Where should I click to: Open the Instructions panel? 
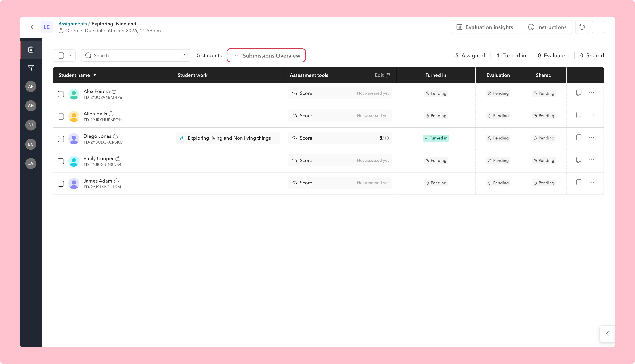pos(547,27)
